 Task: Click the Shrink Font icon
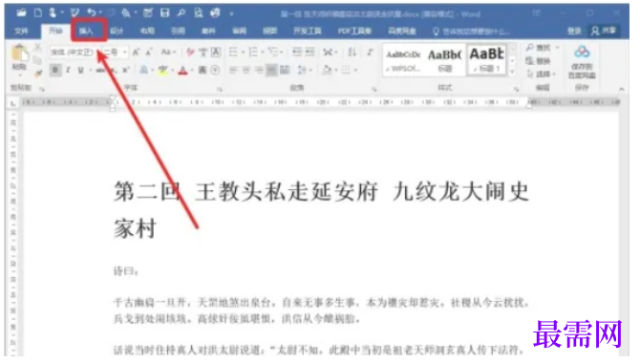[x=149, y=52]
